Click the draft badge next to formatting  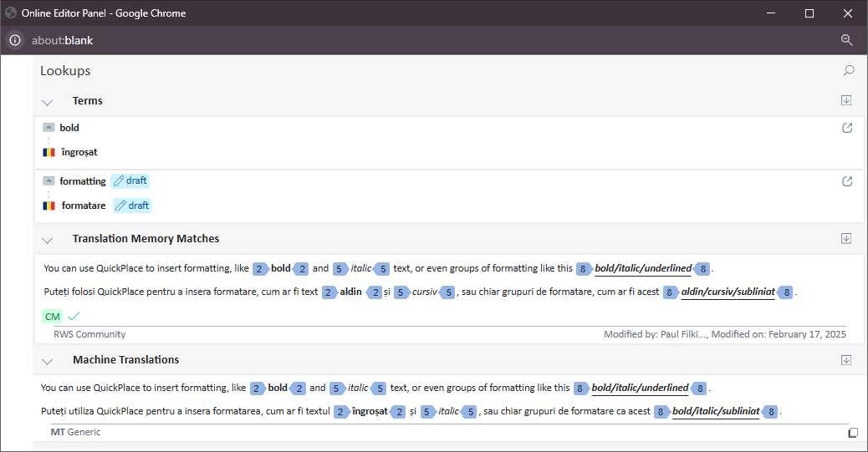tap(130, 181)
